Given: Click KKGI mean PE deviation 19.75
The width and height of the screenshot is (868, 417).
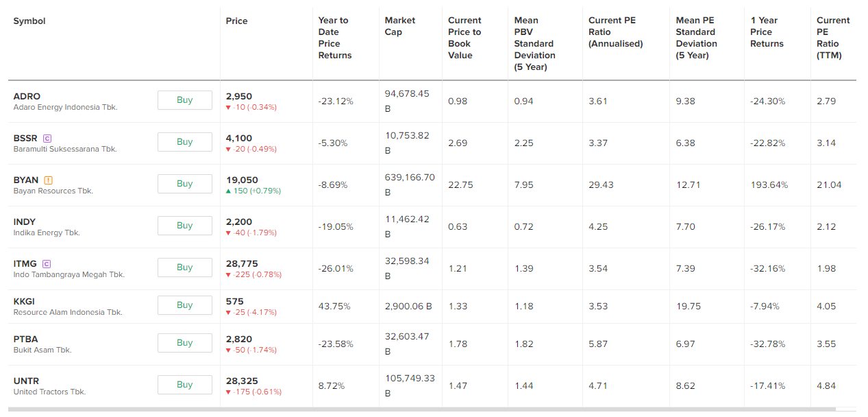Looking at the screenshot, I should 689,307.
